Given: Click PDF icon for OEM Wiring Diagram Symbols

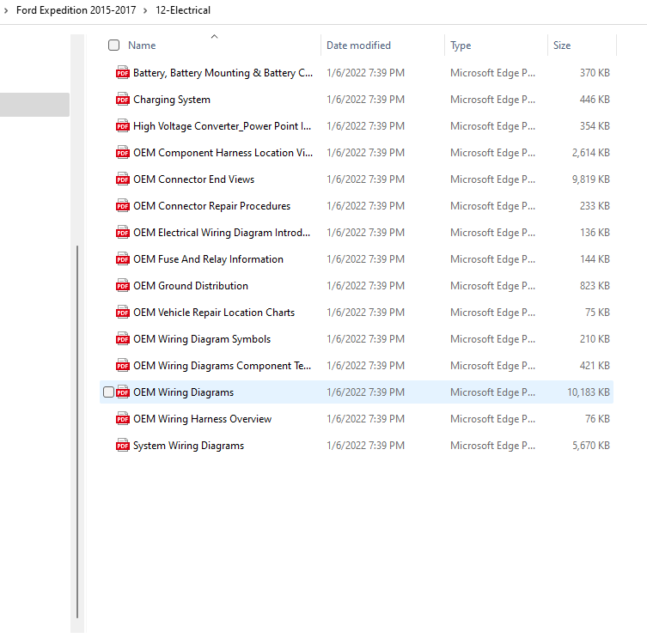Looking at the screenshot, I should pos(122,339).
